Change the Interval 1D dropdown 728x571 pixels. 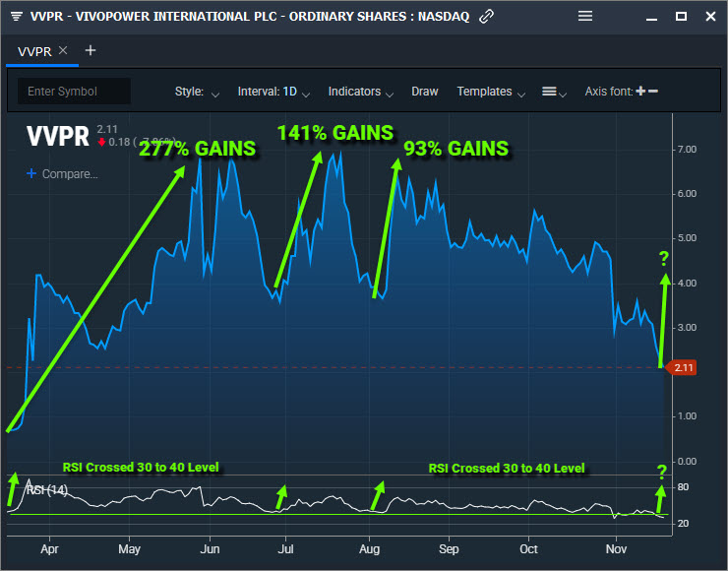[273, 92]
